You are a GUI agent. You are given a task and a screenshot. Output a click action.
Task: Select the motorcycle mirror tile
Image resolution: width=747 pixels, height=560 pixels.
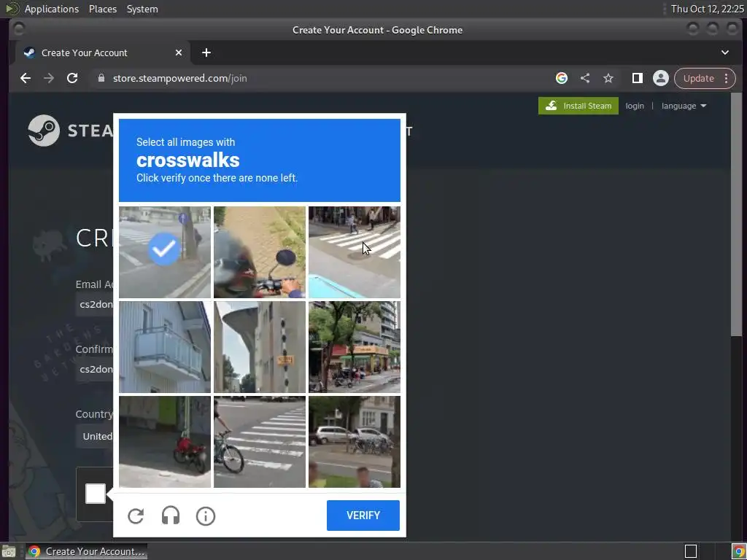point(260,252)
